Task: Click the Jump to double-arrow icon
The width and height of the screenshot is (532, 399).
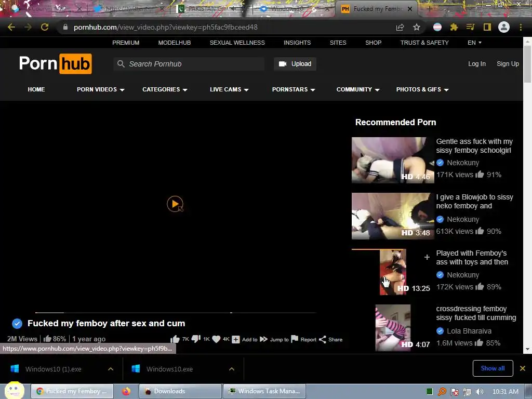Action: [263, 339]
